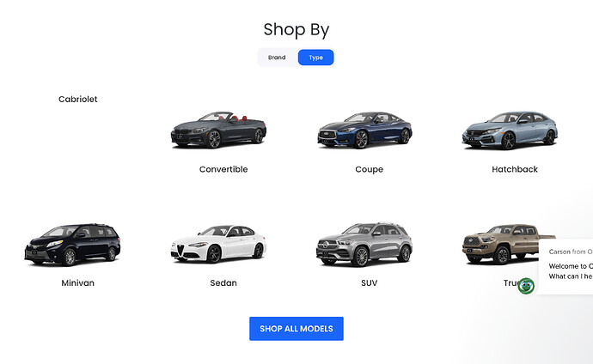
Task: Click the gray convertible car image
Action: (x=218, y=130)
